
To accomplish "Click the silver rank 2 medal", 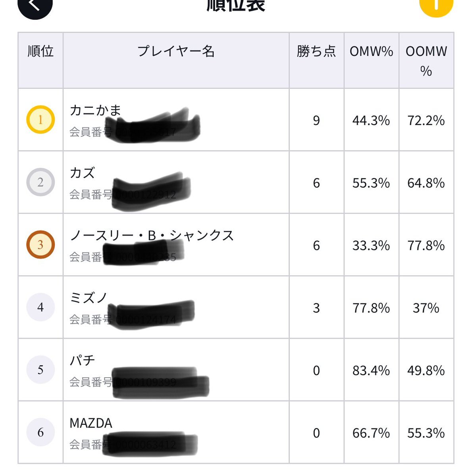I will click(x=40, y=182).
